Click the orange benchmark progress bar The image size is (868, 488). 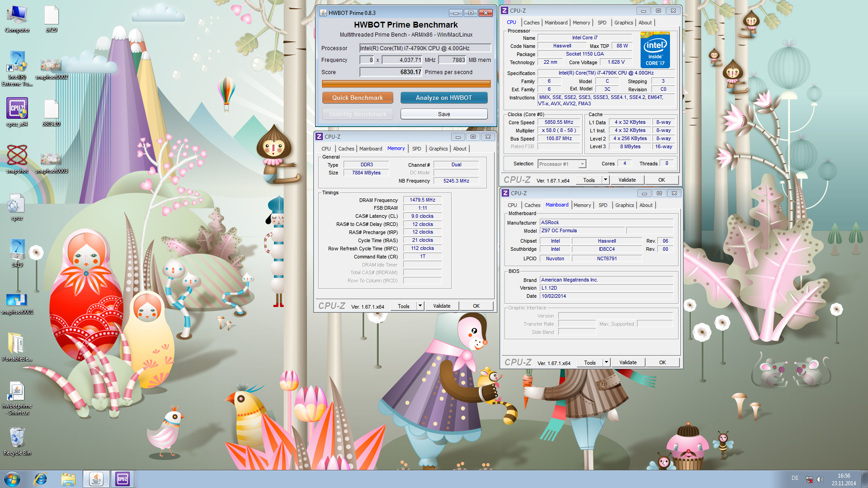coord(406,84)
